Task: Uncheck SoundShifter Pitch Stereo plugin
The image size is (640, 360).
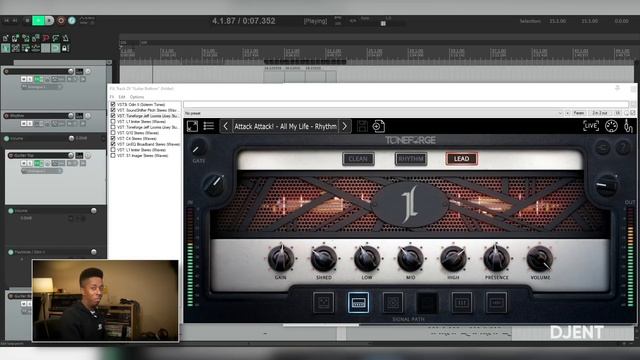Action: pos(113,110)
